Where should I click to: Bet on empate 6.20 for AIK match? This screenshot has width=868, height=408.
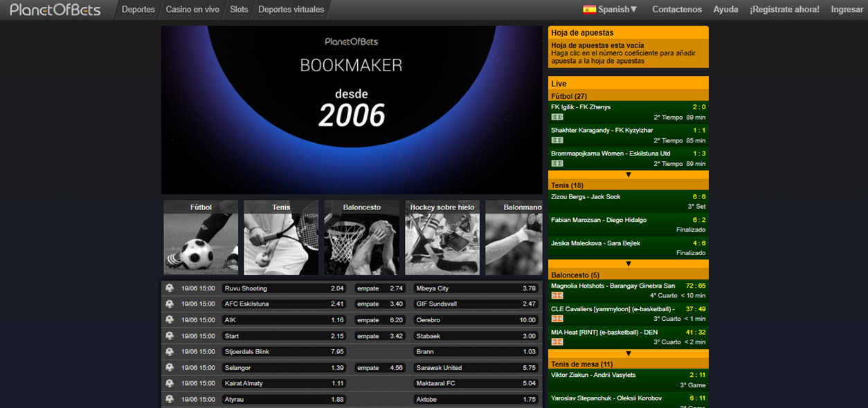pyautogui.click(x=380, y=320)
